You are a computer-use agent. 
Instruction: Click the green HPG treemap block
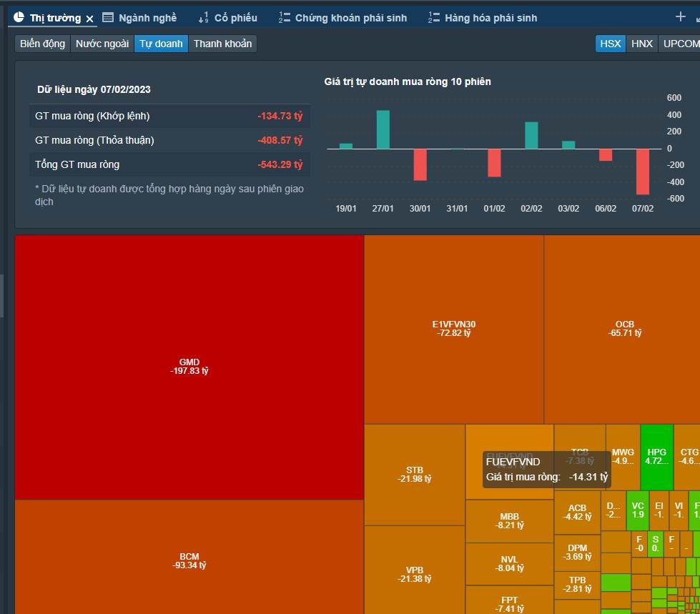(x=656, y=457)
